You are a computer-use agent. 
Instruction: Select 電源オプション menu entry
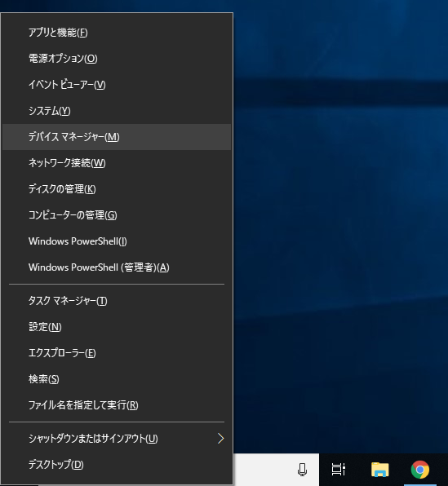click(x=117, y=59)
